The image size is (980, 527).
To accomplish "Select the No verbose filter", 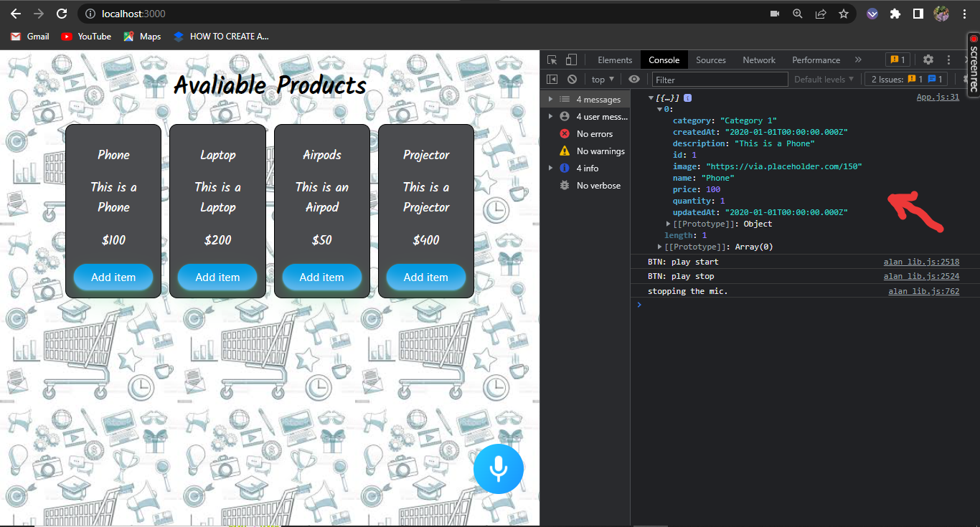I will coord(585,185).
